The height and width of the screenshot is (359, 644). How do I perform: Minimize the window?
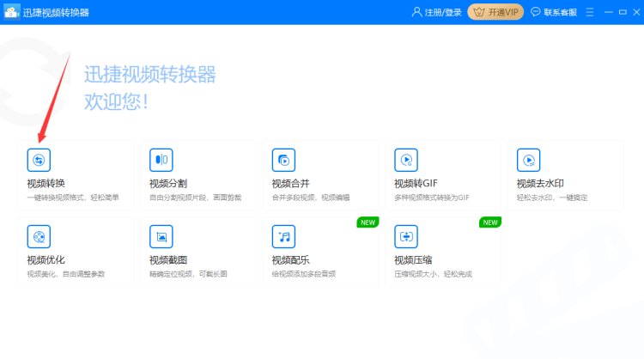pos(609,12)
